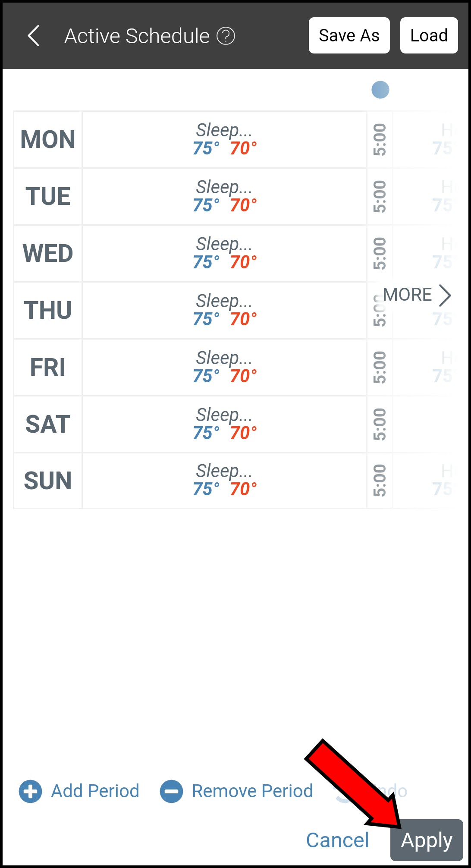The height and width of the screenshot is (868, 471).
Task: Click the Load button
Action: 429,36
